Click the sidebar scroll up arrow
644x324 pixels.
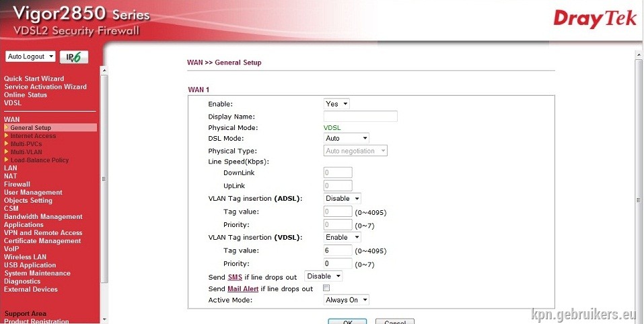click(104, 71)
